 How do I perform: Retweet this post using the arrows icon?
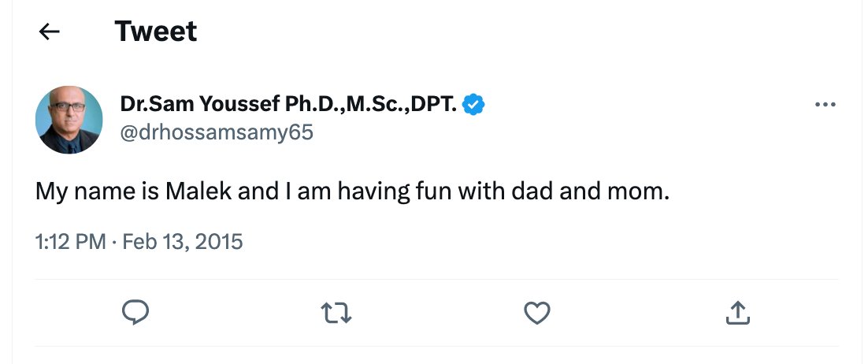(x=337, y=313)
